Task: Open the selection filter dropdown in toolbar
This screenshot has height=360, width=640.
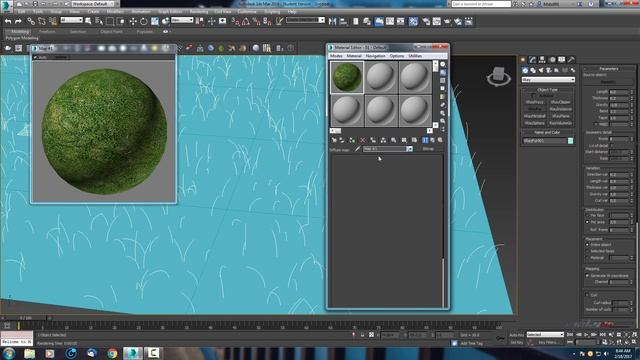Action: 71,20
